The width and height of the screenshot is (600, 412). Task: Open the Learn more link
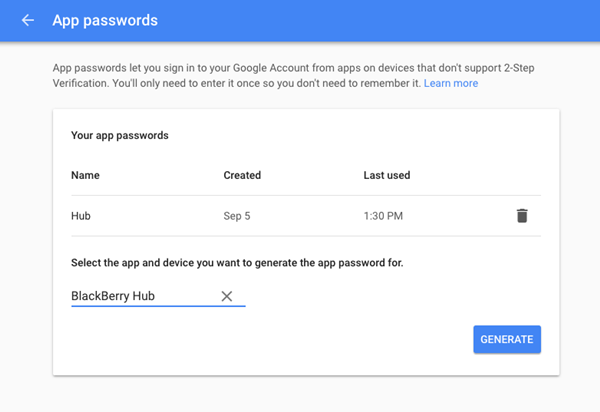tap(451, 83)
